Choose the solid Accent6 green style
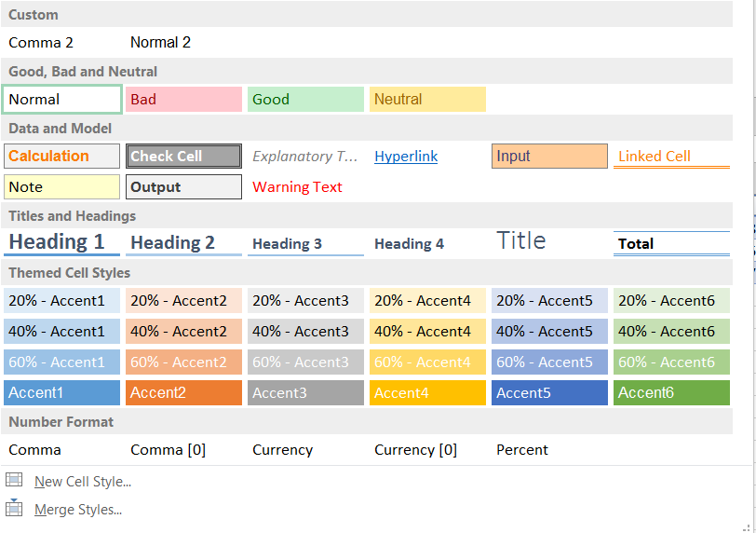 click(x=671, y=392)
